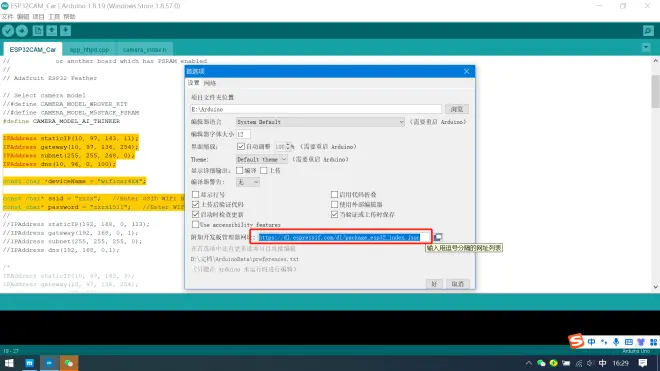Click the Sogou voice input microphone
660x371 pixels.
[x=616, y=342]
